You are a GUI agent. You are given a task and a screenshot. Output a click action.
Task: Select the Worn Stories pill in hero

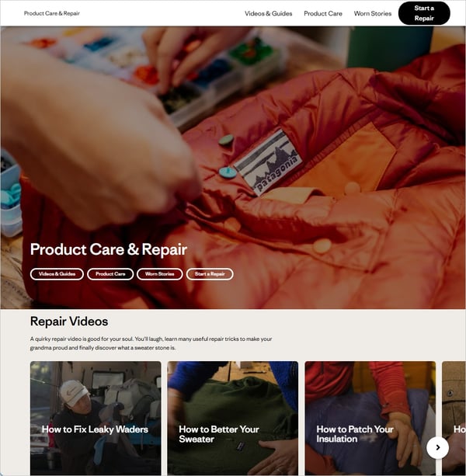(x=160, y=274)
